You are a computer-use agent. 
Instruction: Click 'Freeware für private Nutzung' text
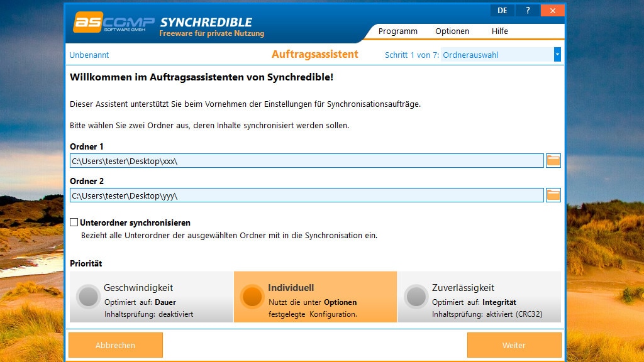click(x=212, y=33)
